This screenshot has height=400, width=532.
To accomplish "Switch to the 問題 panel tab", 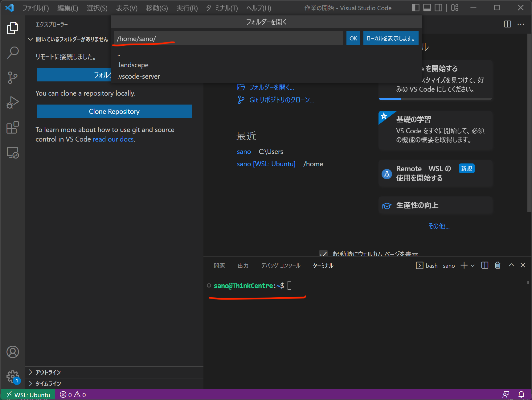I will tap(219, 266).
